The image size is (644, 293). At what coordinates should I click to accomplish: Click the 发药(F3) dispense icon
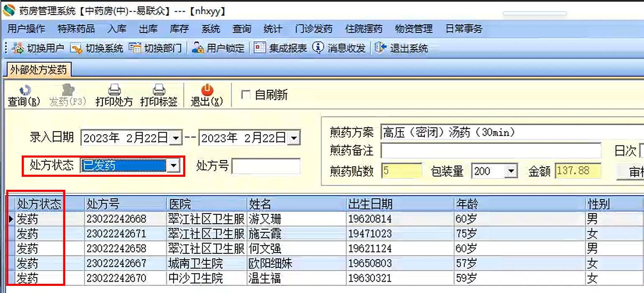click(67, 90)
